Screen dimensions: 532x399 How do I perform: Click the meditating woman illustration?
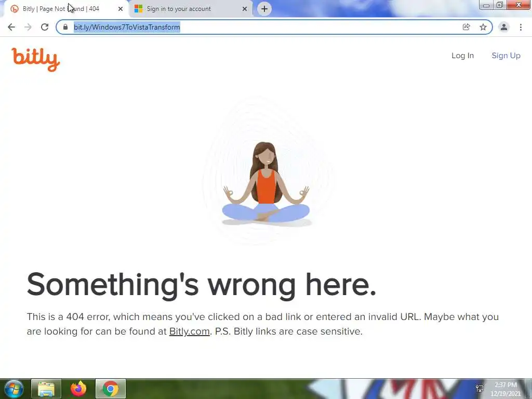tap(265, 184)
